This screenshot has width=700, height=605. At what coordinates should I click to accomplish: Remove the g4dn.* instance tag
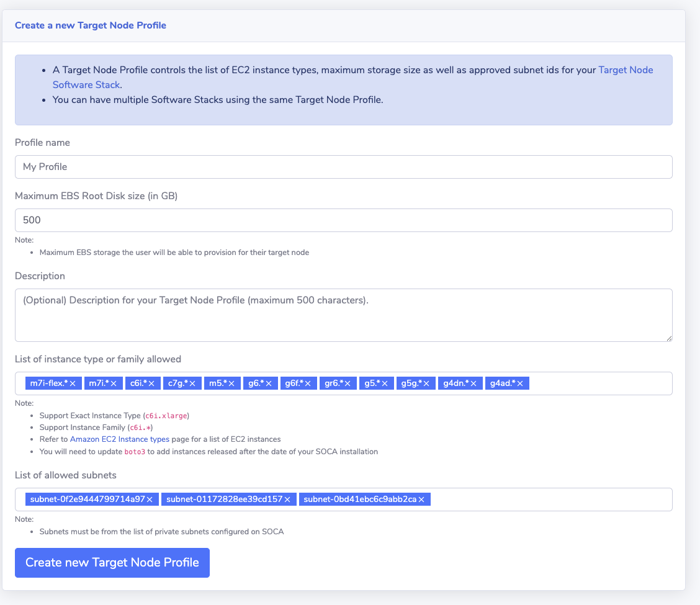coord(473,384)
